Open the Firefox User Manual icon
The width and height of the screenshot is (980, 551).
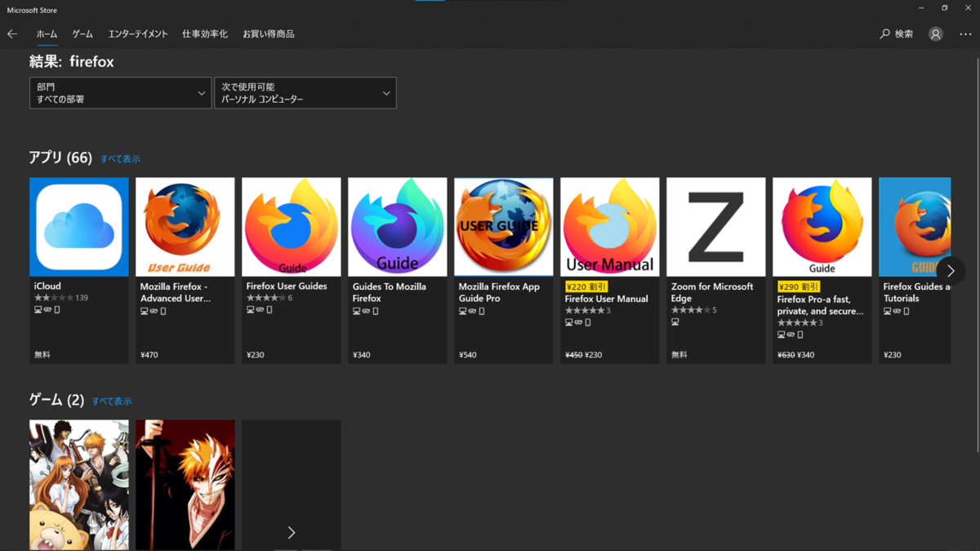tap(609, 227)
